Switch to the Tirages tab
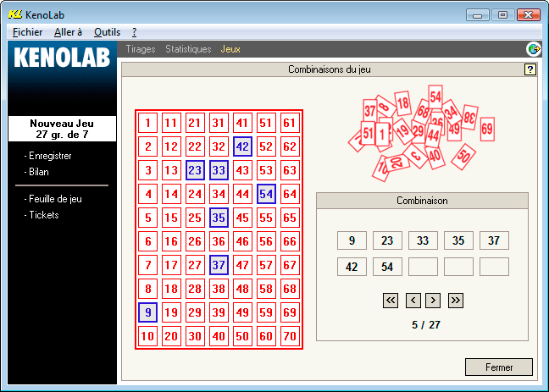Screen dimensions: 549x392 click(141, 49)
